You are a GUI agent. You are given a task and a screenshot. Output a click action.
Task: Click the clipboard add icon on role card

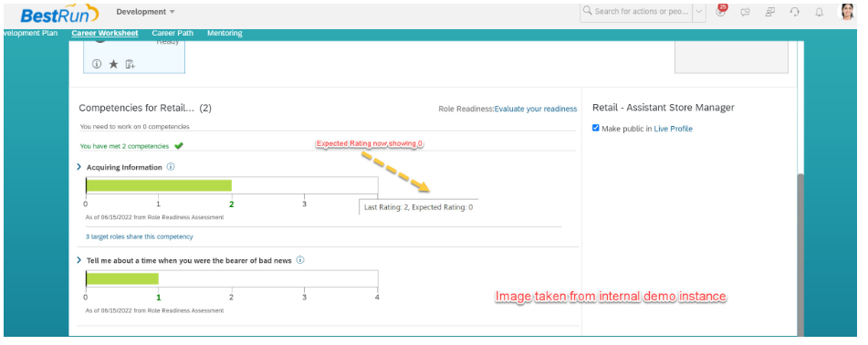(130, 64)
